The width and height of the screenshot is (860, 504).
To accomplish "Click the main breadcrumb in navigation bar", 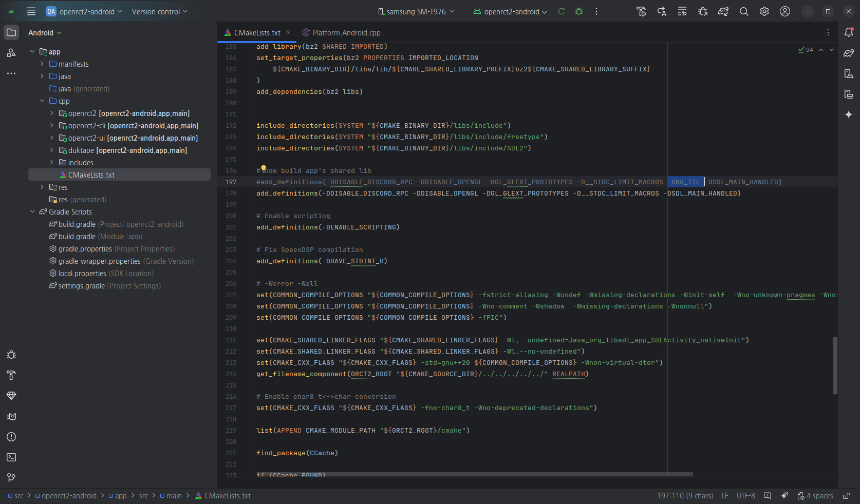I will point(171,496).
